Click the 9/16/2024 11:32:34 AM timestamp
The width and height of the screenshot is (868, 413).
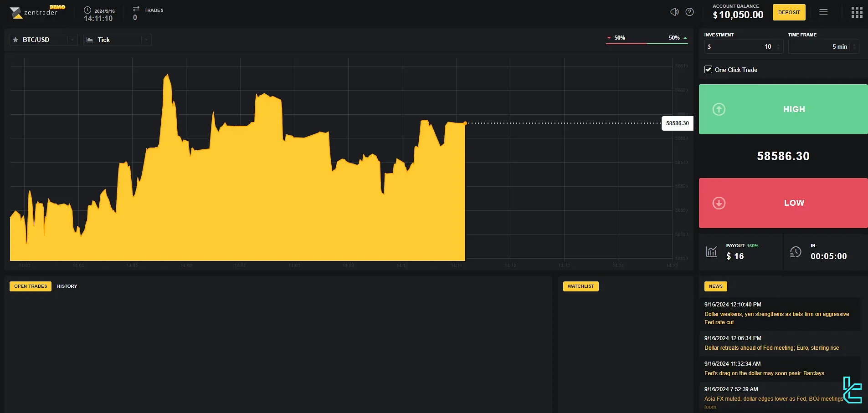[733, 364]
